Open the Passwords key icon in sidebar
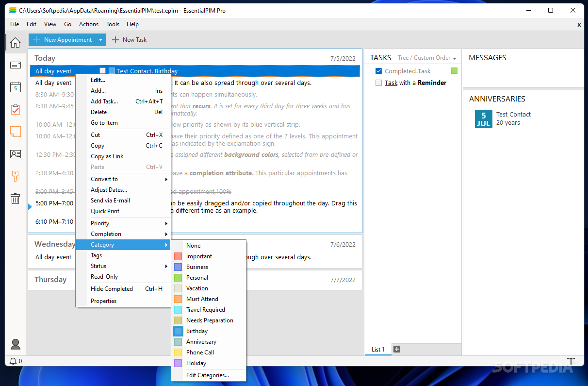The height and width of the screenshot is (386, 588). [x=15, y=176]
